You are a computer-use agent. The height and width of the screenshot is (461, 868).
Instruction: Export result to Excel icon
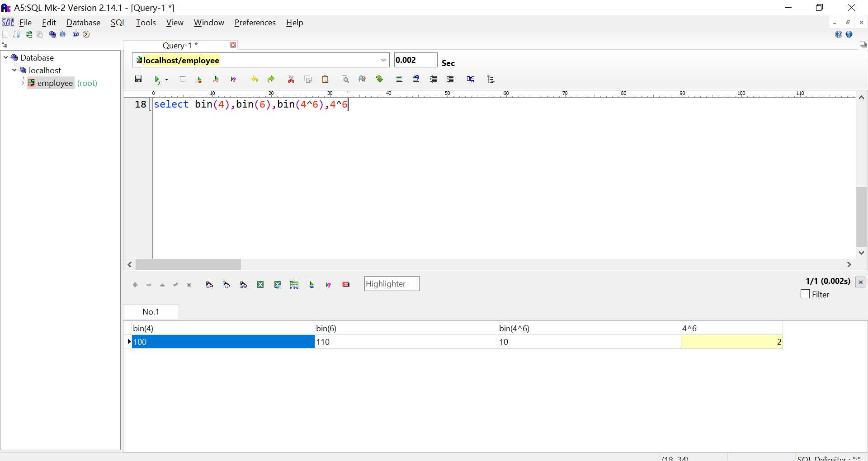[x=260, y=285]
